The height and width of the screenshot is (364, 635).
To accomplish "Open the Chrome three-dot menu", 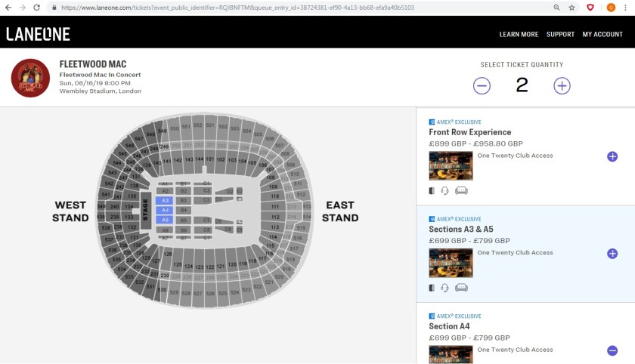I will (627, 7).
